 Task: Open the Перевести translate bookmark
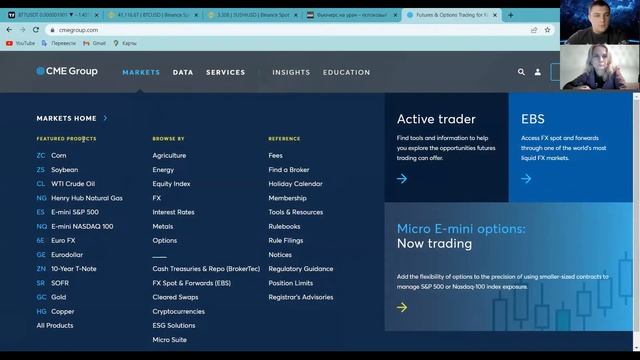point(59,43)
